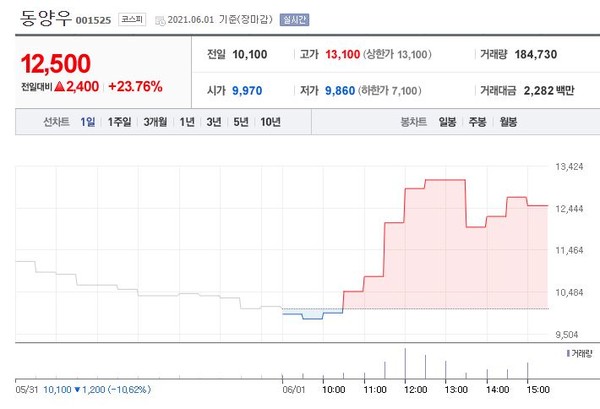Screen dimensions: 600x409
Task: Click the 13:00 marker on time axis
Action: tap(456, 388)
